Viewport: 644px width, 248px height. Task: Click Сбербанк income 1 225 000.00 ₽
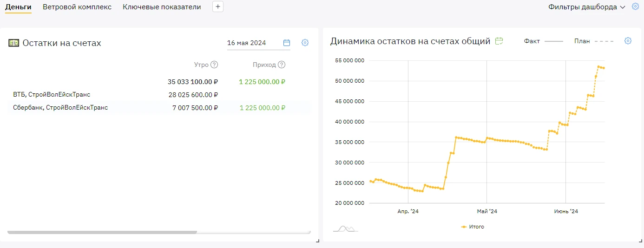263,108
